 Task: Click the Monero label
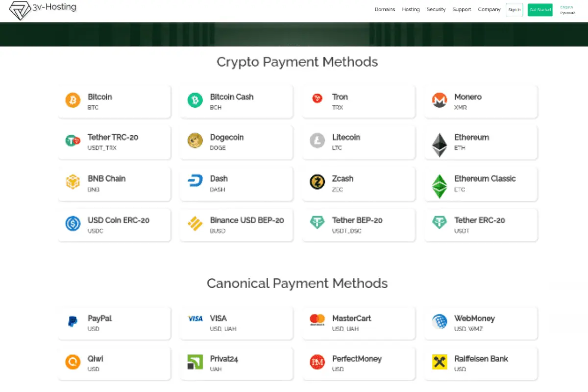click(468, 97)
